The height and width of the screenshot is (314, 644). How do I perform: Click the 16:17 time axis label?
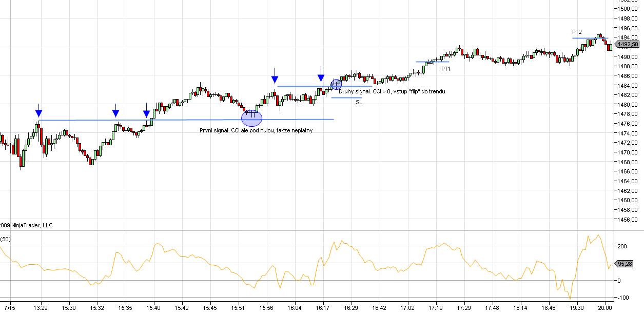(323, 308)
